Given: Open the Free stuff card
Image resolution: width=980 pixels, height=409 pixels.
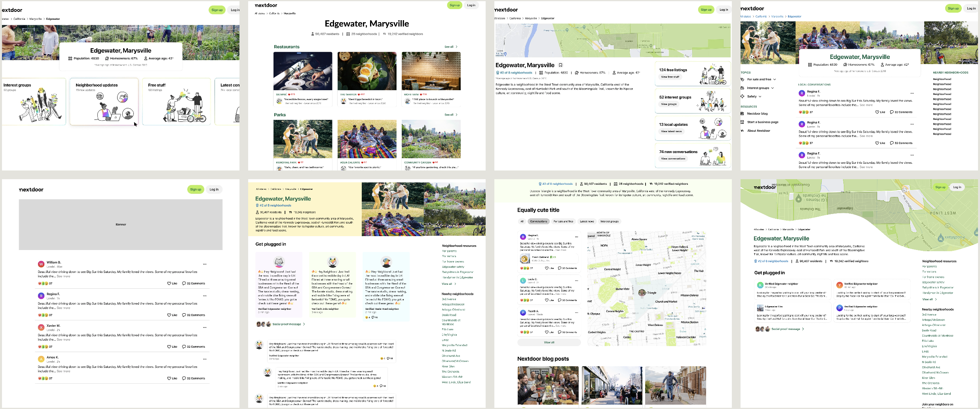Looking at the screenshot, I should pos(177,102).
